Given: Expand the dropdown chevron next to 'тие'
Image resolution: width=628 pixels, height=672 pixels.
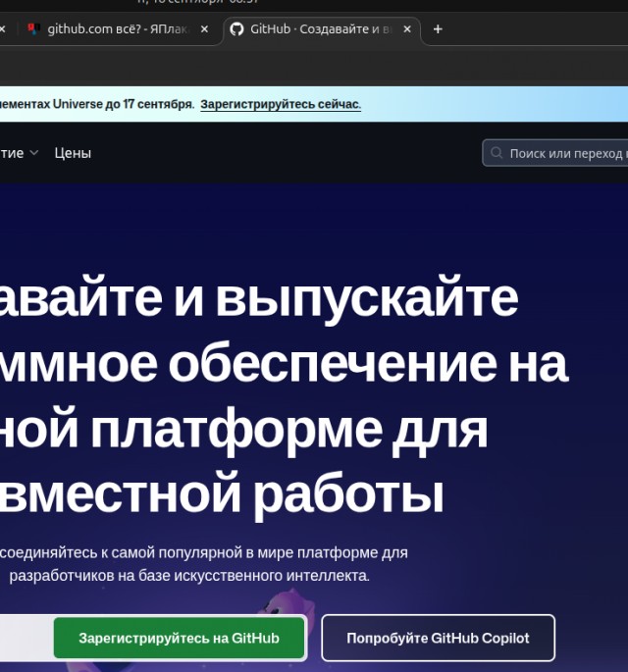Looking at the screenshot, I should click(34, 153).
